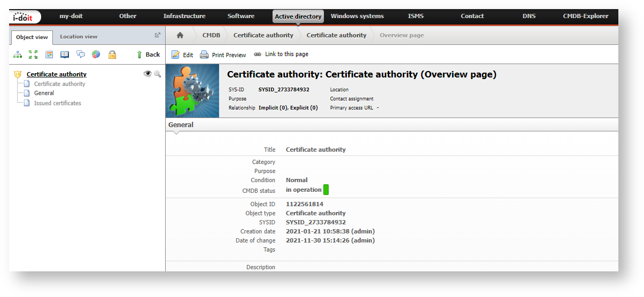The height and width of the screenshot is (297, 644).
Task: Click the Edit button
Action: point(182,54)
